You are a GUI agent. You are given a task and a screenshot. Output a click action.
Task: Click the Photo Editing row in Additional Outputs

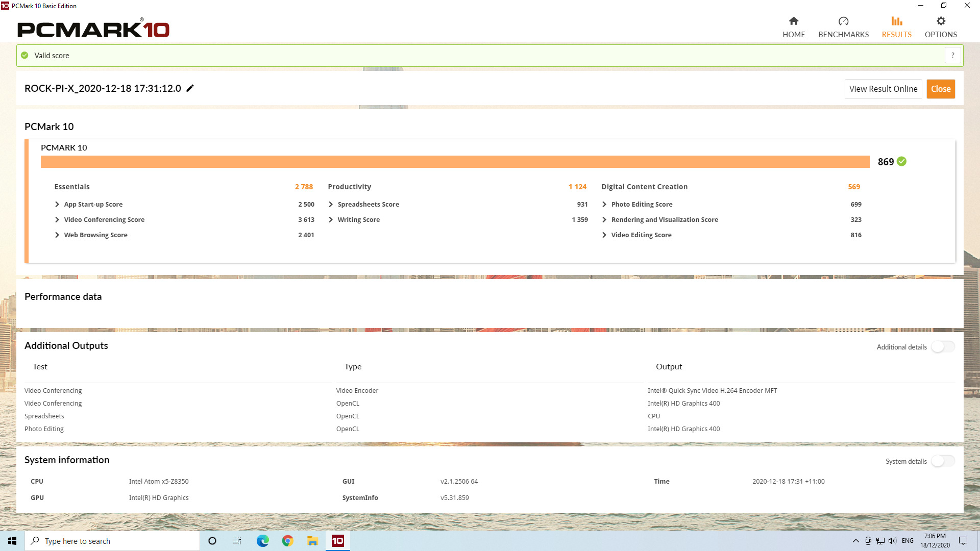click(x=490, y=429)
